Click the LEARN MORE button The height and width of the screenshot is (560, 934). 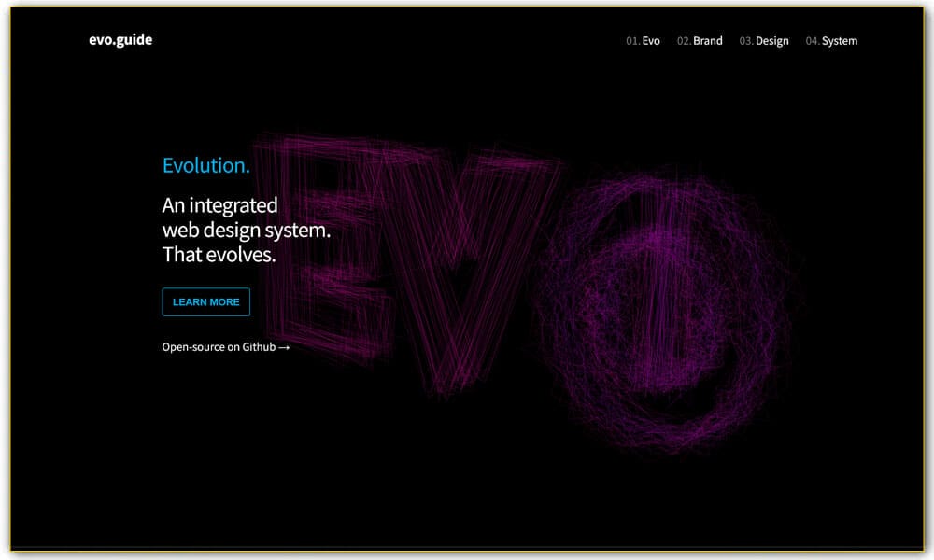click(x=207, y=301)
